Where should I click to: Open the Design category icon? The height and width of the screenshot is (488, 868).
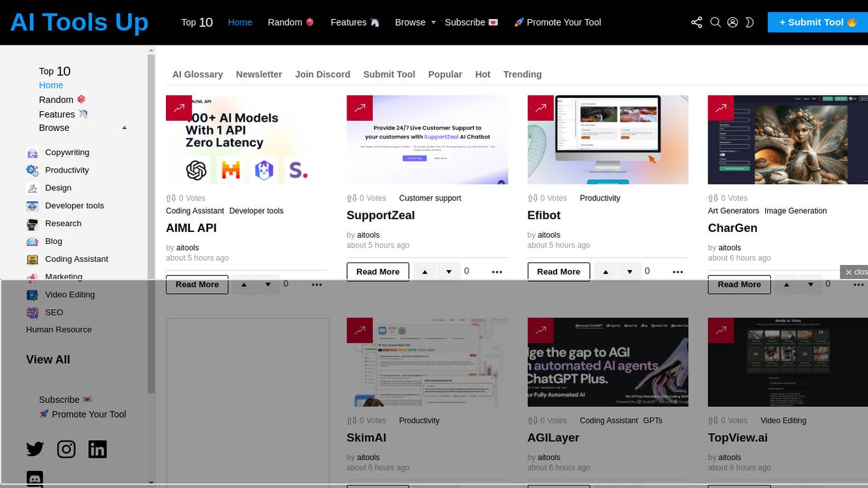pos(33,188)
